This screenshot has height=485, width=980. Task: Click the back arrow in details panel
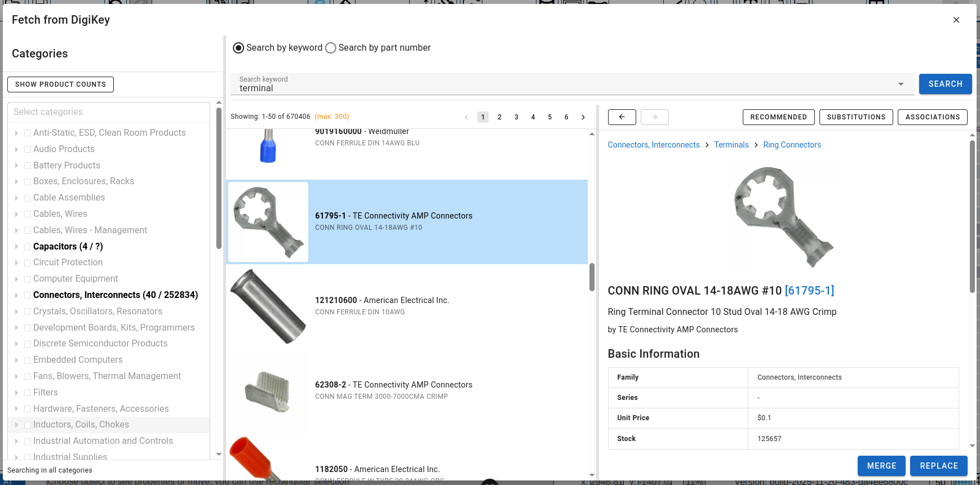tap(622, 117)
